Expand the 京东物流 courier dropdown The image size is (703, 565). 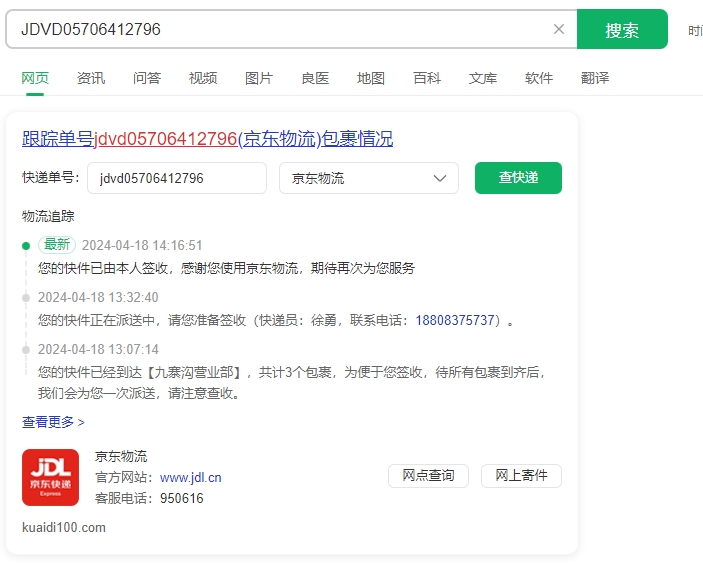[x=369, y=178]
